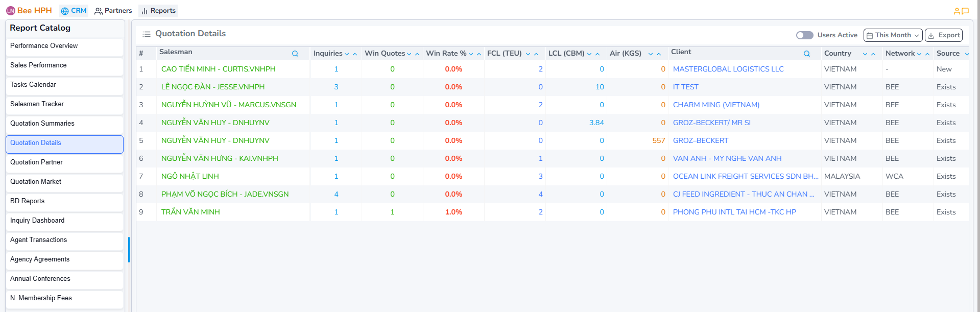Open the chat message icon at top right
Image resolution: width=980 pixels, height=312 pixels.
pyautogui.click(x=965, y=11)
